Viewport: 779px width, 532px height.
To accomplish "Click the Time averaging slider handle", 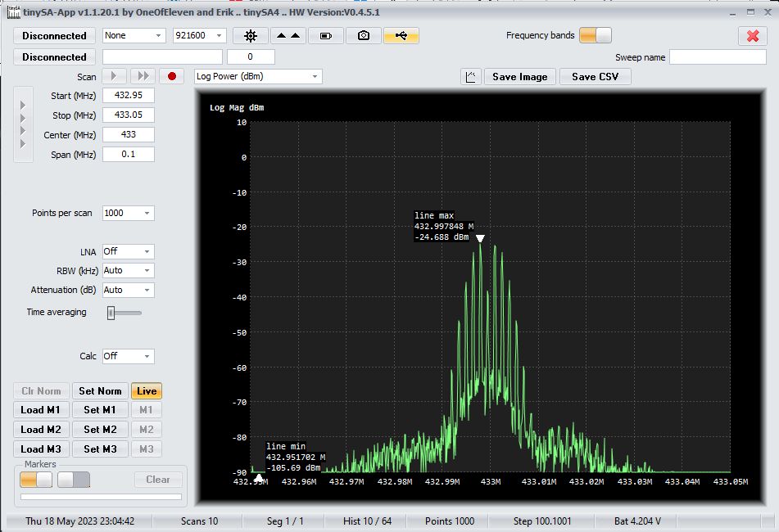I will [x=111, y=313].
